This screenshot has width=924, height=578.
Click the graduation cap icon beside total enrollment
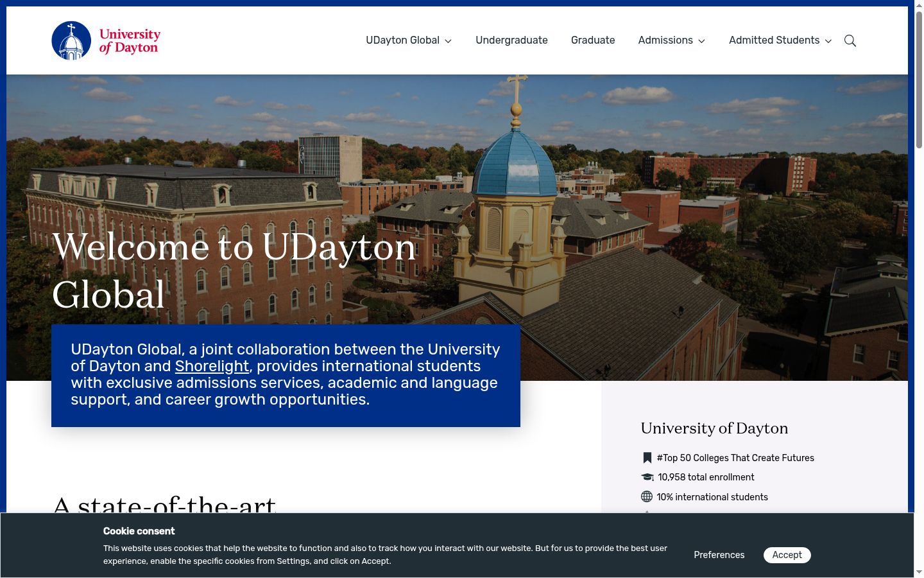point(647,477)
